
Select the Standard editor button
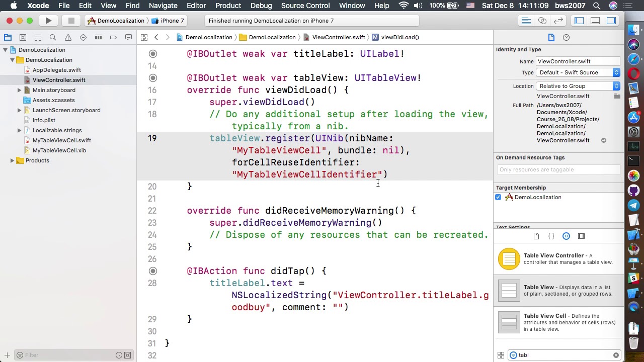[x=526, y=21]
